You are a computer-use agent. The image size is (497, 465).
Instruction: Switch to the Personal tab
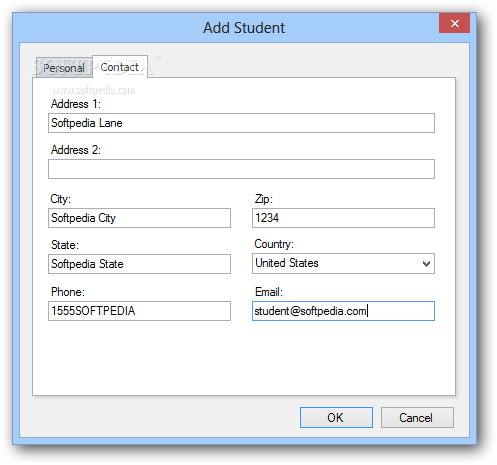[x=64, y=68]
